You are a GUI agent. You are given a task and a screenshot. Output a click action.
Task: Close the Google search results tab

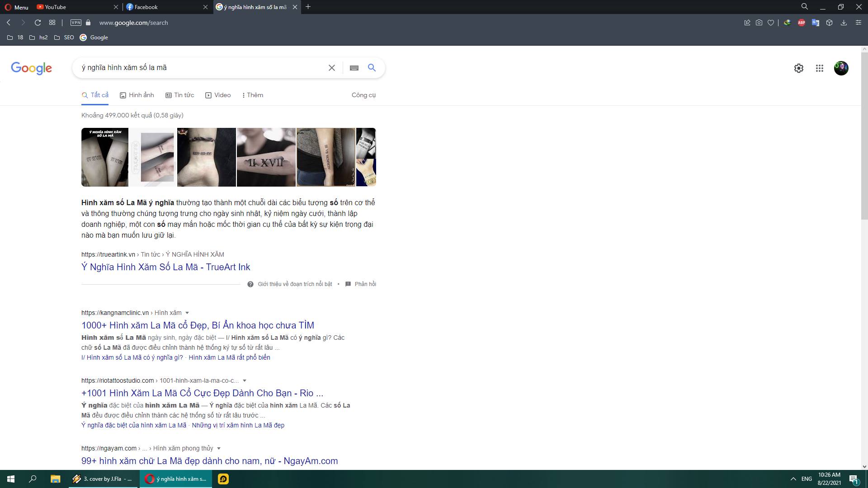pyautogui.click(x=295, y=7)
